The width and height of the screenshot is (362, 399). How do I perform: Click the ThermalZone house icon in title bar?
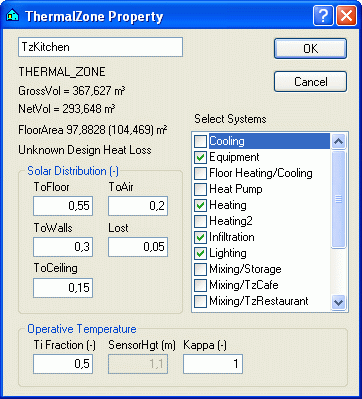[13, 16]
